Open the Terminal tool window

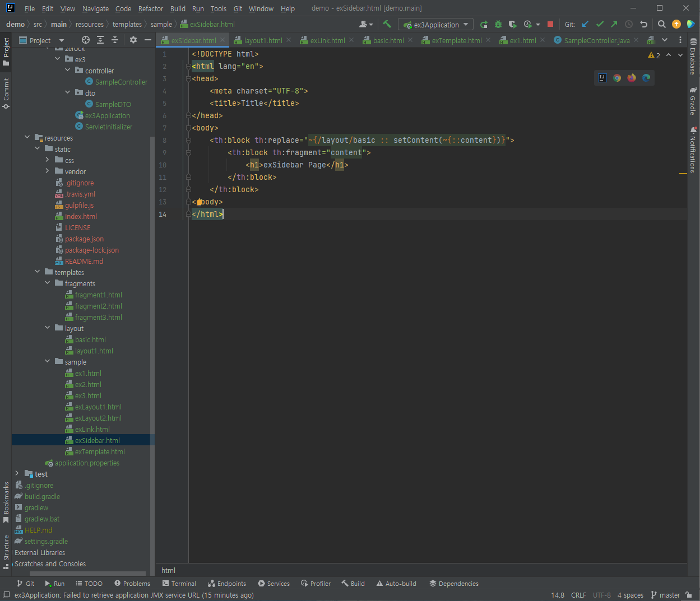point(179,584)
